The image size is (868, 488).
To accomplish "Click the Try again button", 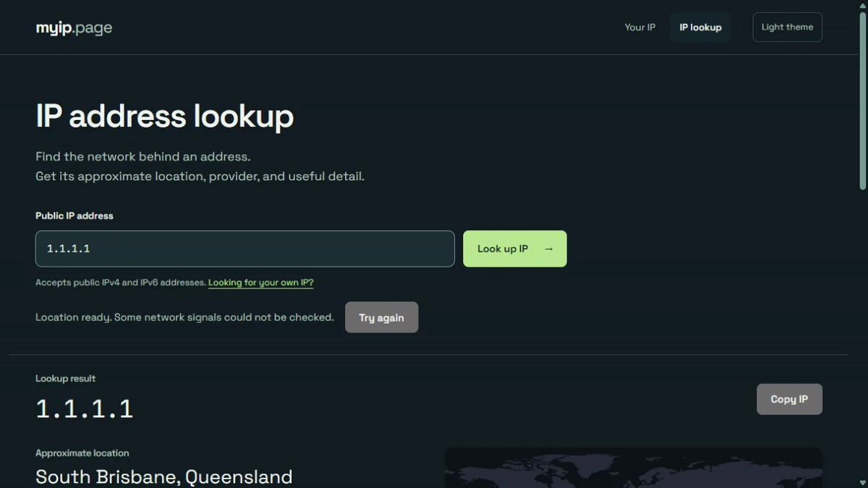I will coord(381,317).
